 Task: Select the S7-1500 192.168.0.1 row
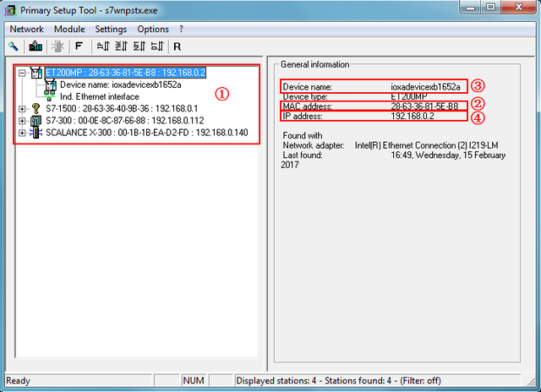pos(122,109)
